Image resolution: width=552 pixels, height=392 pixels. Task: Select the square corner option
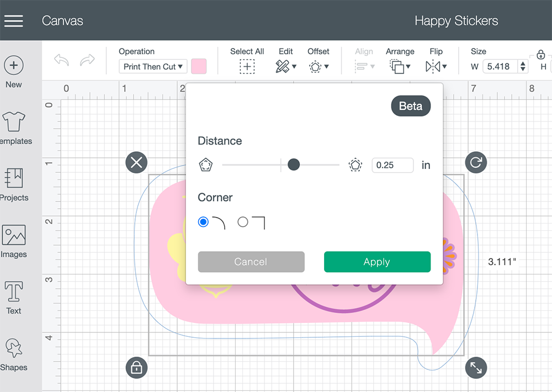coord(242,222)
